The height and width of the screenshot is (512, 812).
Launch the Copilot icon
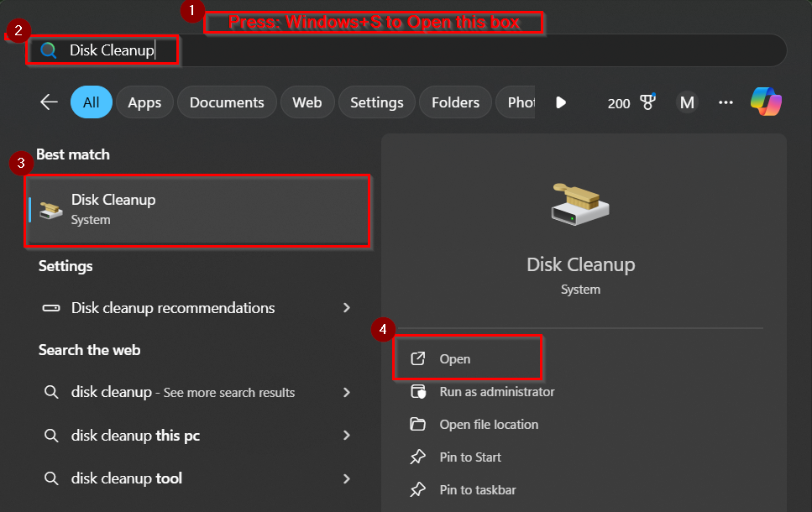coord(766,102)
